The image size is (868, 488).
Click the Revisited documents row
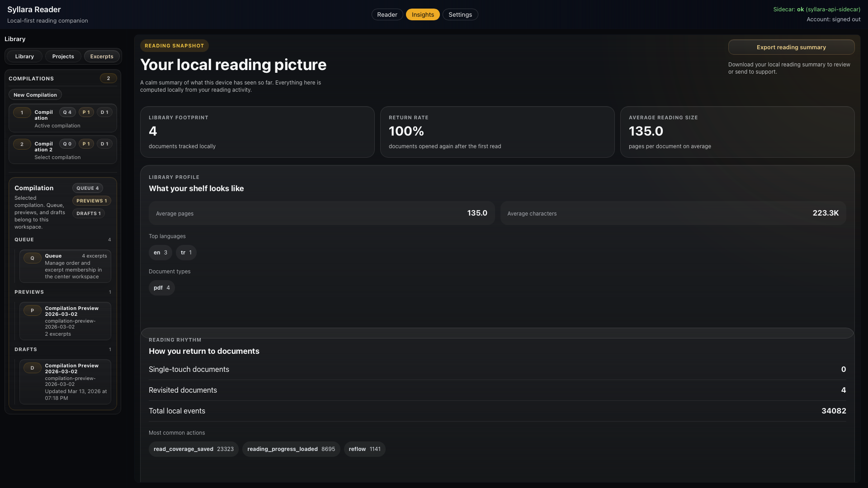(497, 390)
